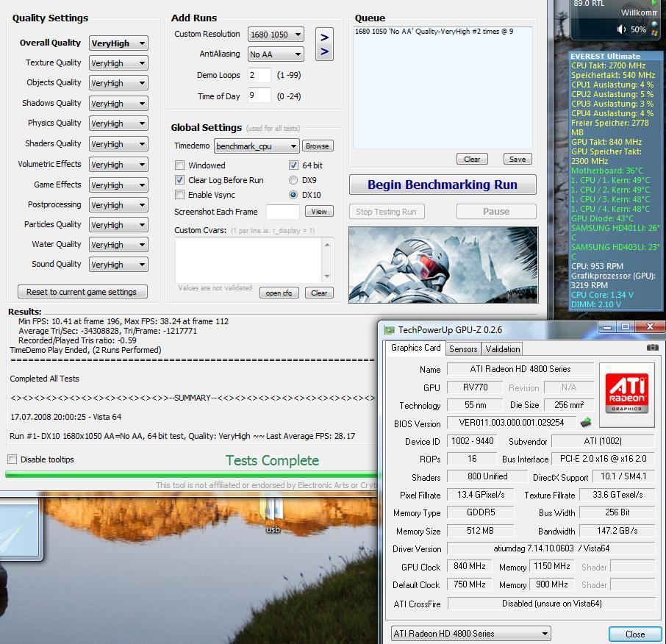Click the GPU-Z screenshot camera icon
The width and height of the screenshot is (666, 644).
pos(652,348)
